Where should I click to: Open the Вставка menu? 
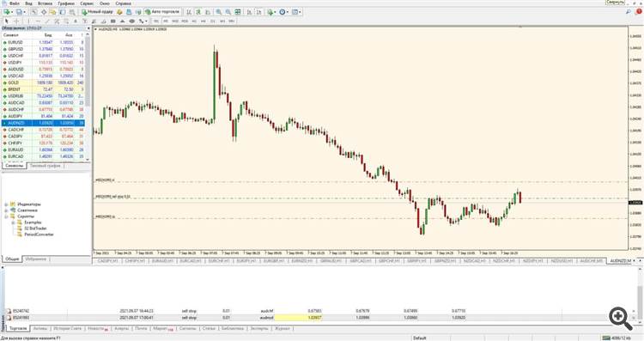[45, 3]
